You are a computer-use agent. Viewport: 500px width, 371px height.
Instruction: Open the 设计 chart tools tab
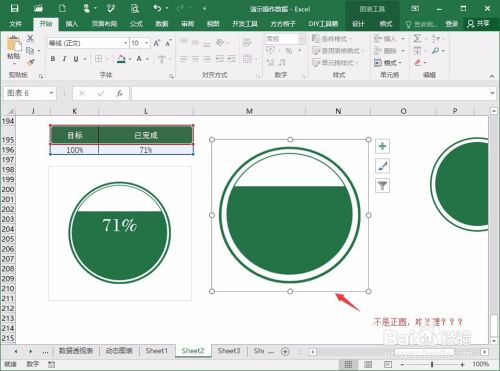pos(358,24)
